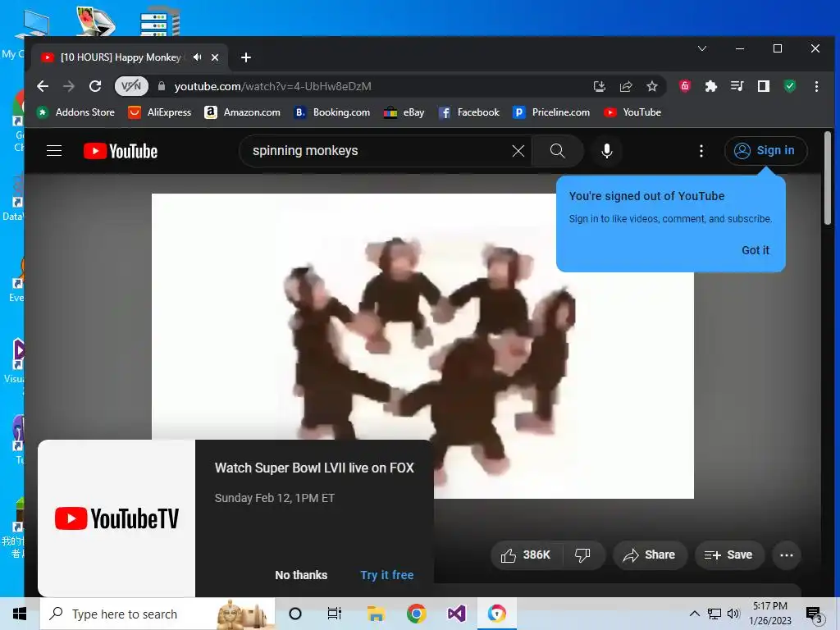Reload the current page
Viewport: 840px width, 630px height.
(95, 86)
